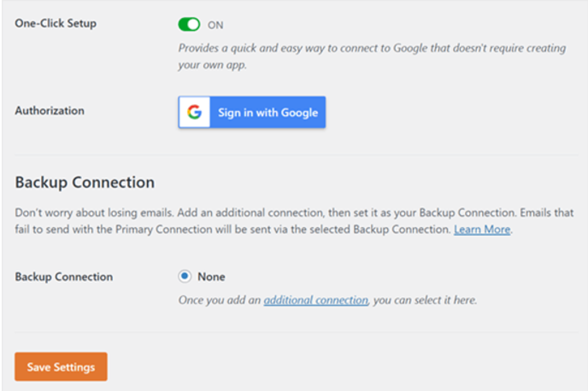Follow the additional connection link
This screenshot has height=391, width=588.
coord(315,300)
